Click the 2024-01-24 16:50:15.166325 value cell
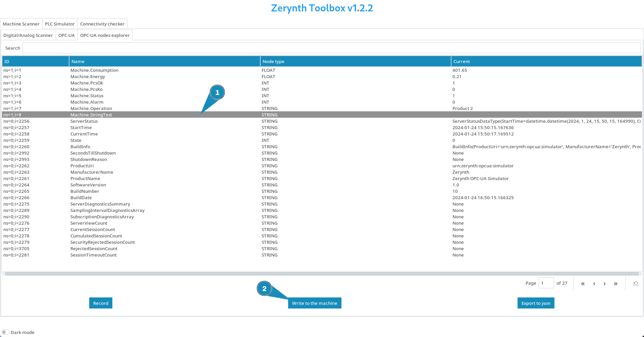644x337 pixels. point(483,198)
